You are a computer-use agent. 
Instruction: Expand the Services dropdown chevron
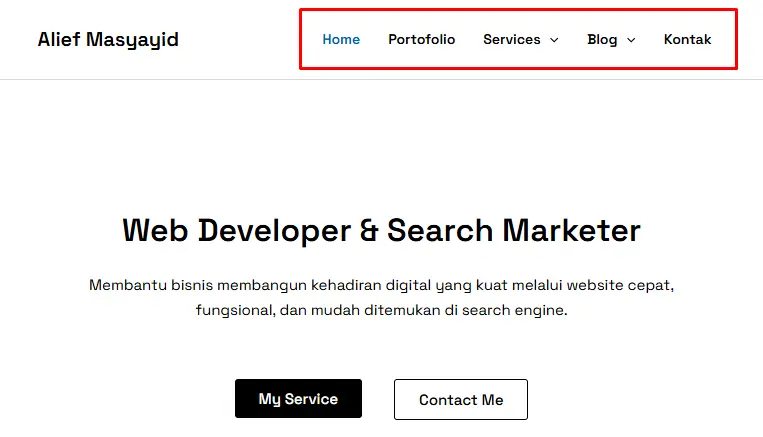pyautogui.click(x=554, y=40)
